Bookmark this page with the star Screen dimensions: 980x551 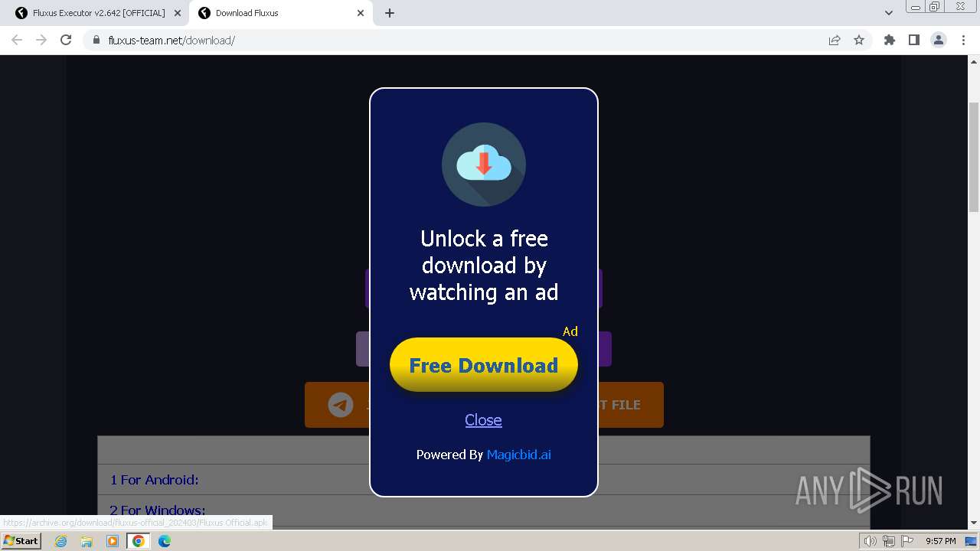pos(859,40)
